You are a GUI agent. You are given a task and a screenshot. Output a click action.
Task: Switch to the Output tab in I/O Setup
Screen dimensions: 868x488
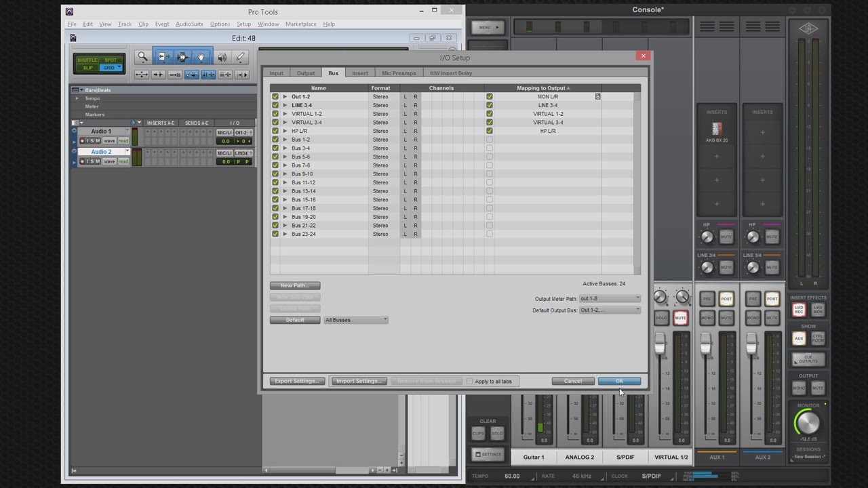(306, 73)
